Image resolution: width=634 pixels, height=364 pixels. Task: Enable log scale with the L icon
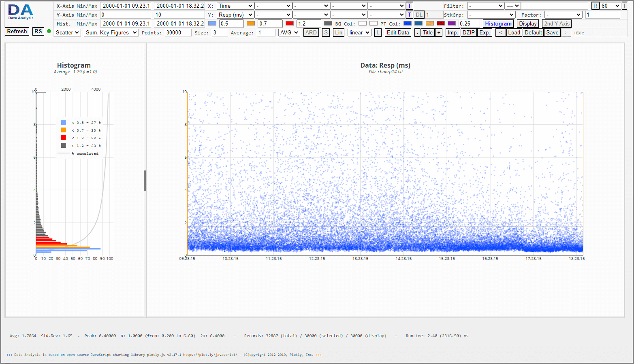[x=378, y=32]
